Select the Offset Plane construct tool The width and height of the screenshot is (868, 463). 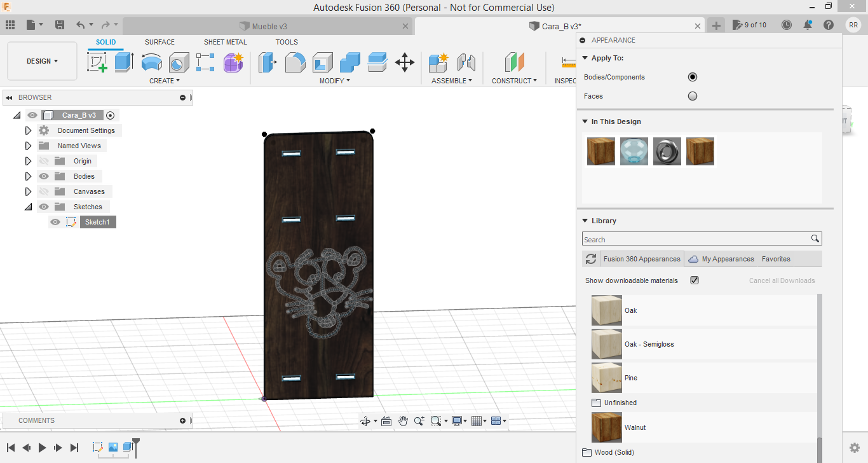point(514,62)
